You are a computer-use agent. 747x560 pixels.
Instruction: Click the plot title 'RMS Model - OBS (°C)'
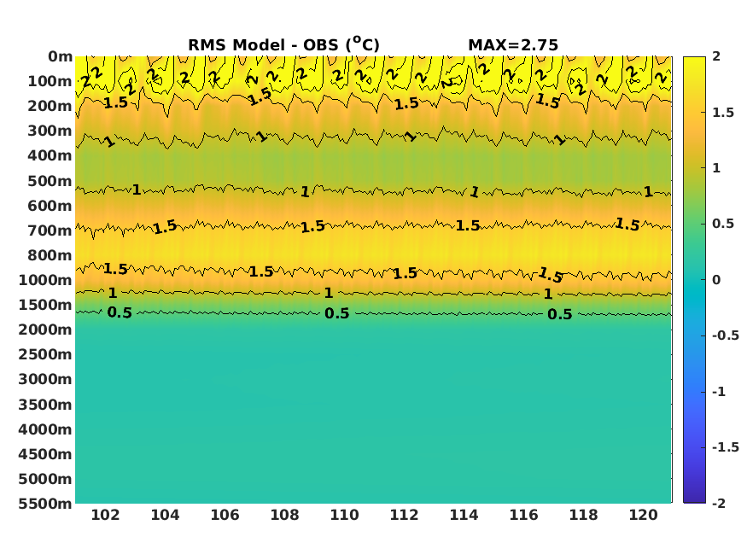(283, 44)
